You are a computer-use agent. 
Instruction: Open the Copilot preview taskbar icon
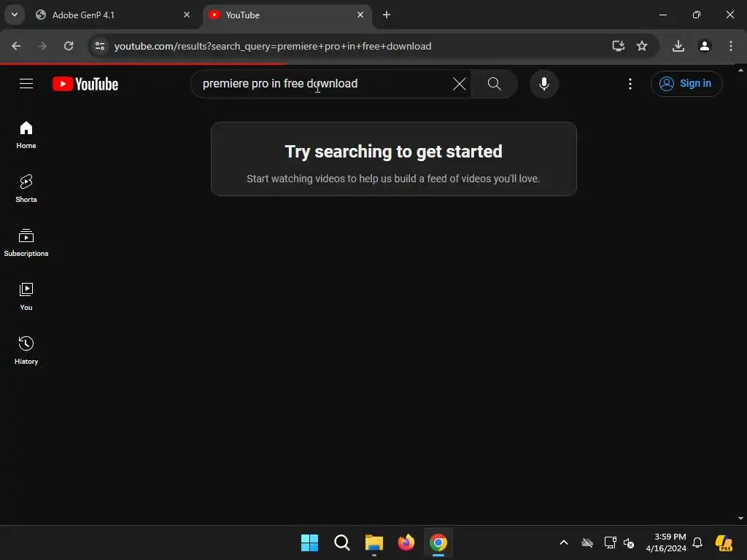pos(724,542)
